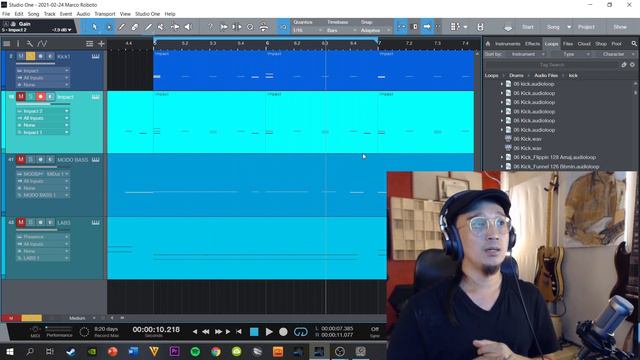Click the question mark help icon
Screen dimensions: 640x360
click(x=210, y=27)
